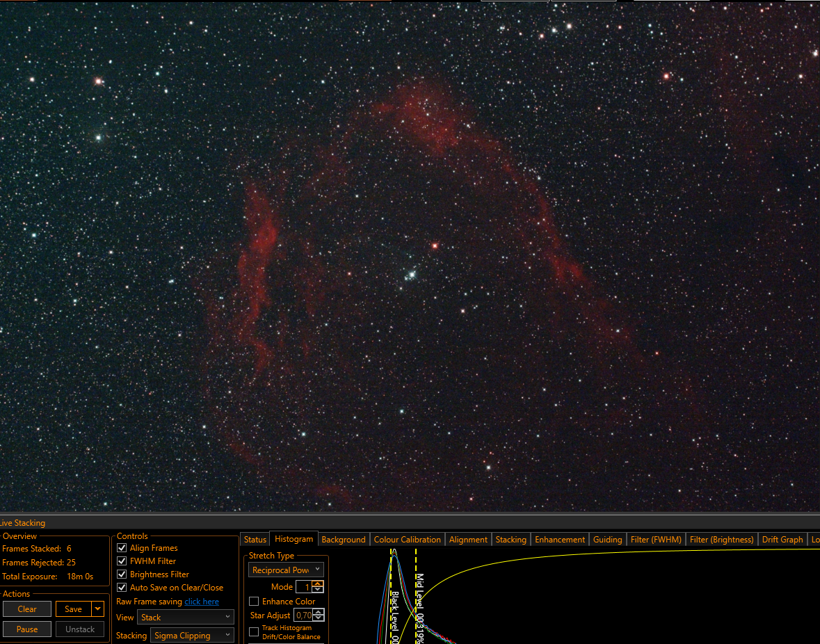The width and height of the screenshot is (820, 644).
Task: Increase Star Adjust with the up arrow
Action: click(319, 611)
